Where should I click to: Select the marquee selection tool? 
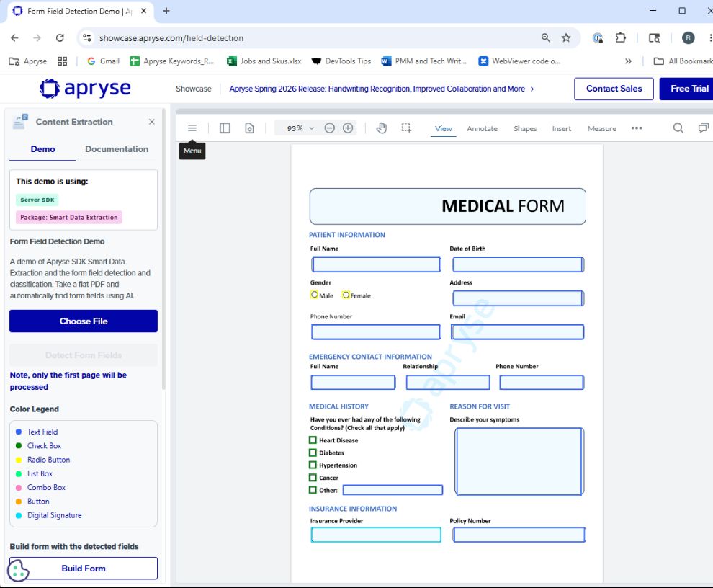point(406,128)
